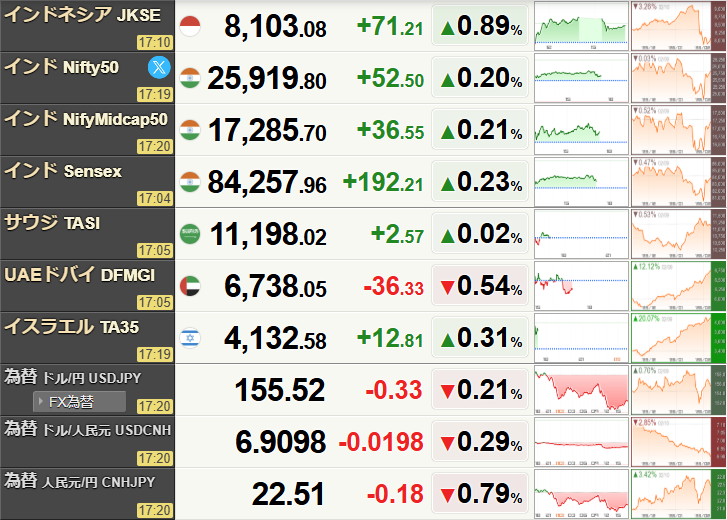Click the DFMGI change value -36.33
Viewport: 727px width, 520px height.
point(394,286)
